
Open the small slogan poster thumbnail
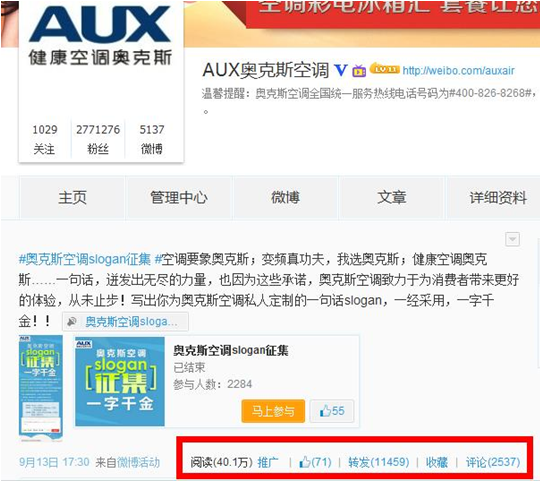[x=41, y=388]
